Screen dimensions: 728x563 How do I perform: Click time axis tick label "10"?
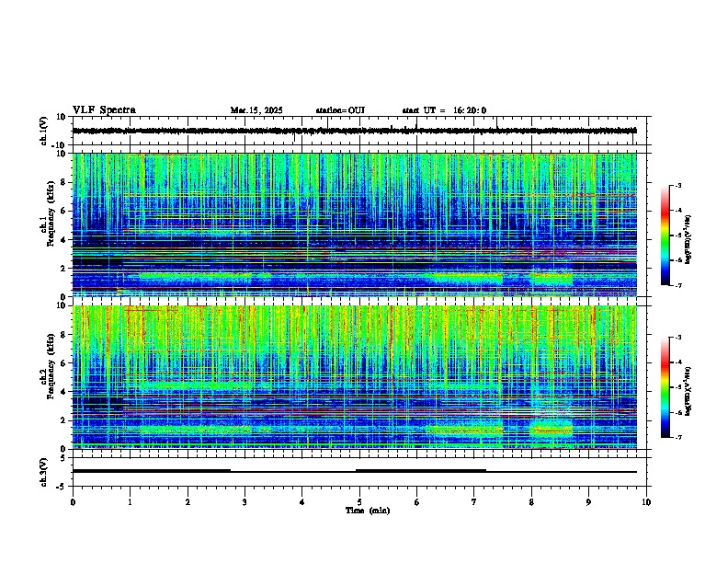click(646, 502)
